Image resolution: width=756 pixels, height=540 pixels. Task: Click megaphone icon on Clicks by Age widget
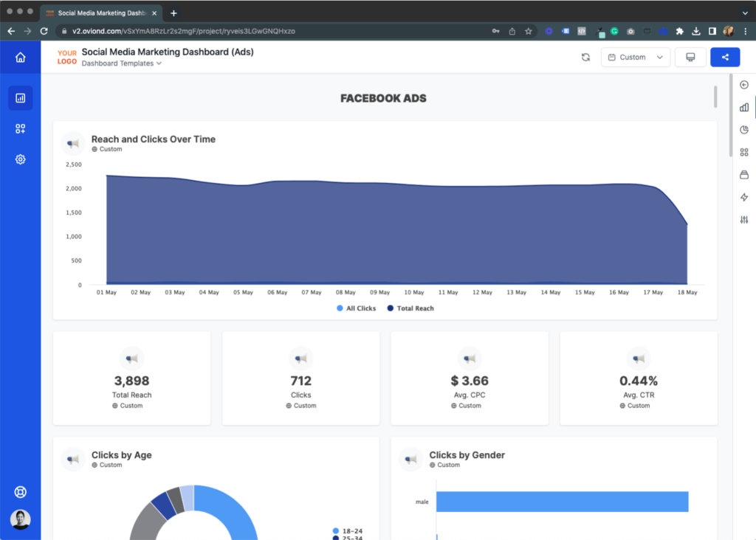point(73,459)
